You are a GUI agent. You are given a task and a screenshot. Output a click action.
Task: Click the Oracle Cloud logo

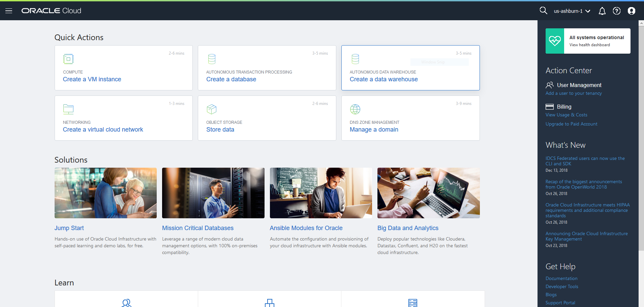pyautogui.click(x=51, y=11)
